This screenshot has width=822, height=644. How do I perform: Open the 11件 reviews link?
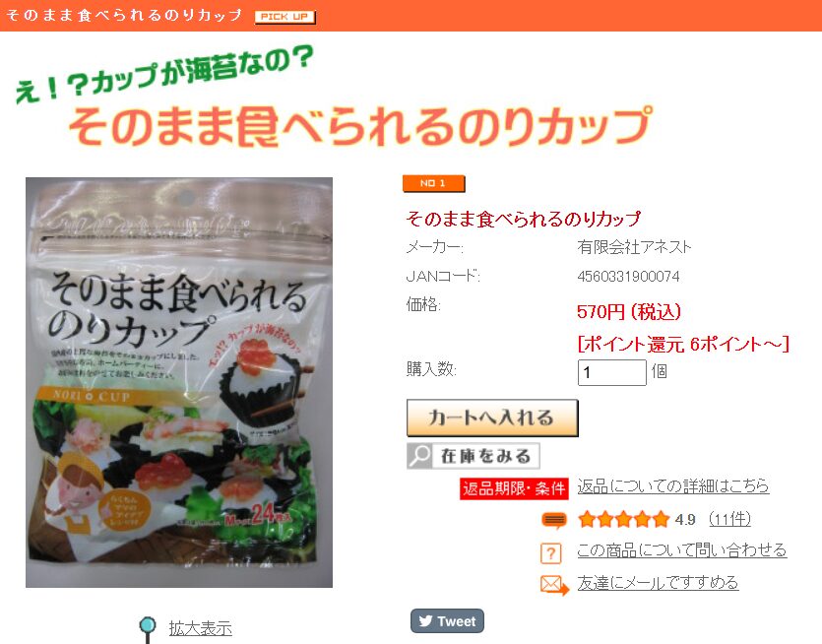pyautogui.click(x=729, y=519)
